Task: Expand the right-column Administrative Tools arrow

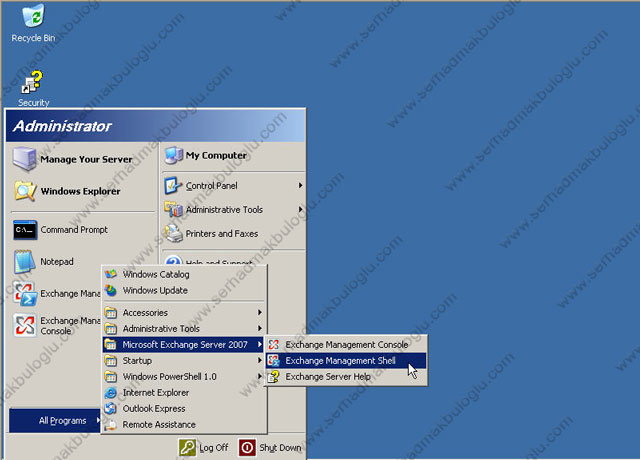Action: pyautogui.click(x=300, y=209)
